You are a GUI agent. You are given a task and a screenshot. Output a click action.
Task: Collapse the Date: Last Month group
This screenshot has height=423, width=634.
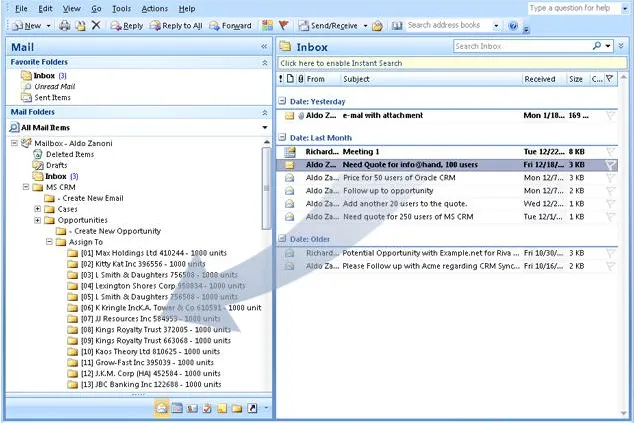tap(282, 137)
